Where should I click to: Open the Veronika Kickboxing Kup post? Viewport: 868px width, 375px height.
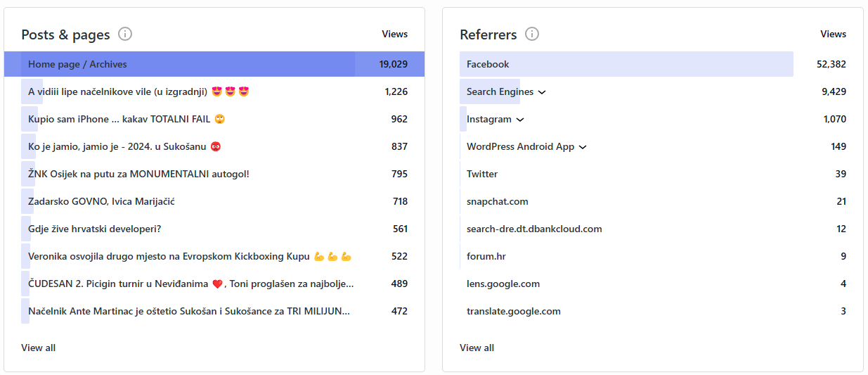pos(169,256)
